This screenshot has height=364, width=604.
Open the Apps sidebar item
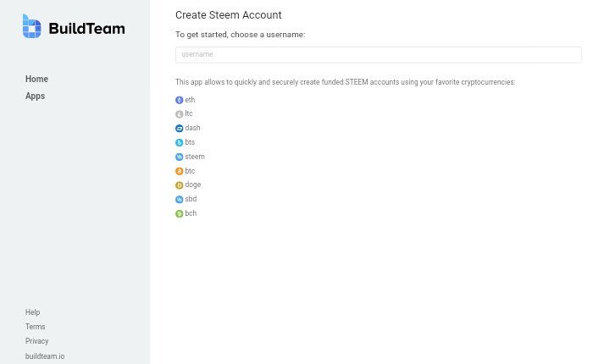tap(35, 97)
